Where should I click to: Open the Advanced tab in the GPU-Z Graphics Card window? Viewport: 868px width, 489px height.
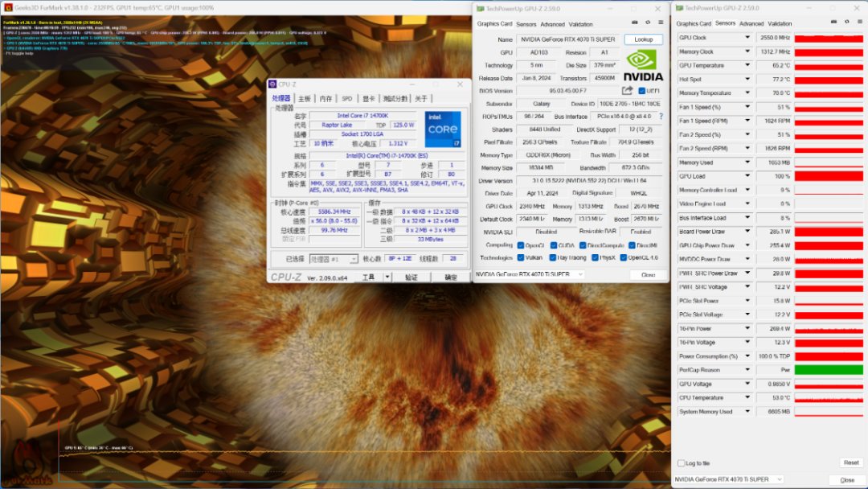tap(552, 24)
